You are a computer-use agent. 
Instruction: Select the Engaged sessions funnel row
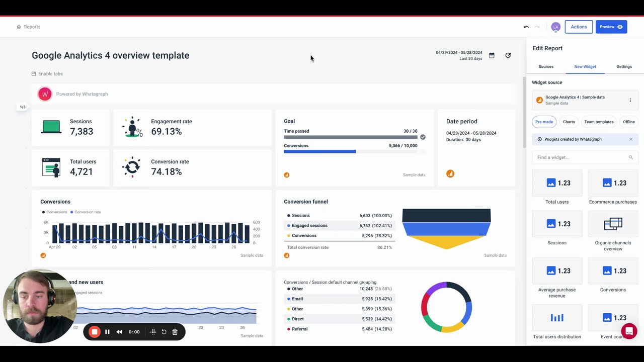coord(340,226)
